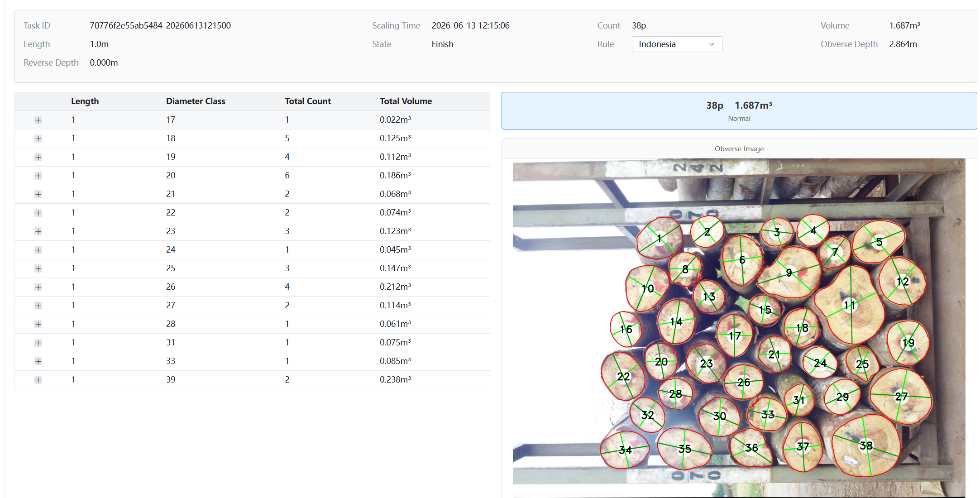Click total volume 0.085m³ cell
The image size is (980, 498).
click(x=395, y=361)
